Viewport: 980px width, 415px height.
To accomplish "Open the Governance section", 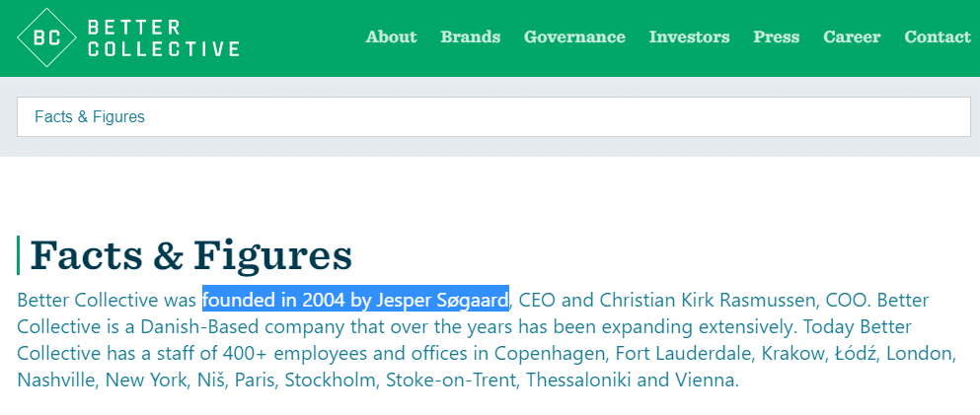I will pos(574,37).
